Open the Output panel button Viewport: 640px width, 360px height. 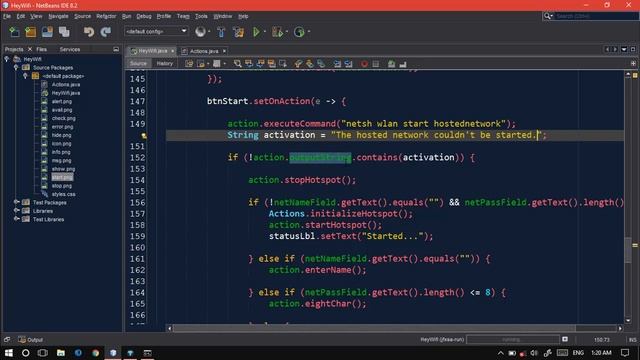pyautogui.click(x=31, y=340)
